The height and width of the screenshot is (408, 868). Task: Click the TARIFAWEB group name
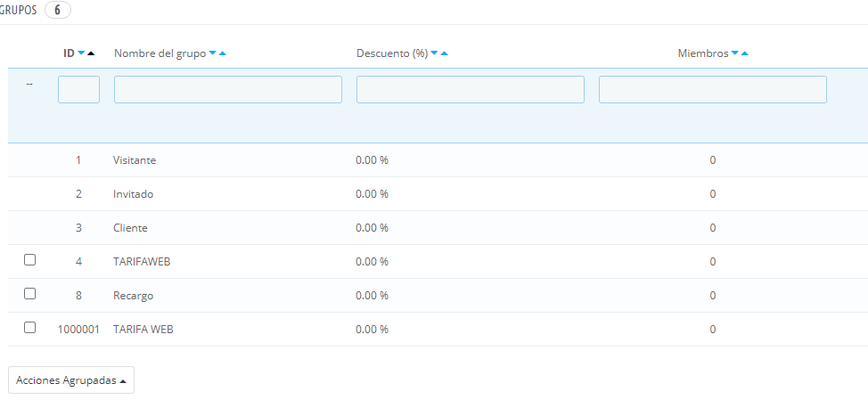142,262
